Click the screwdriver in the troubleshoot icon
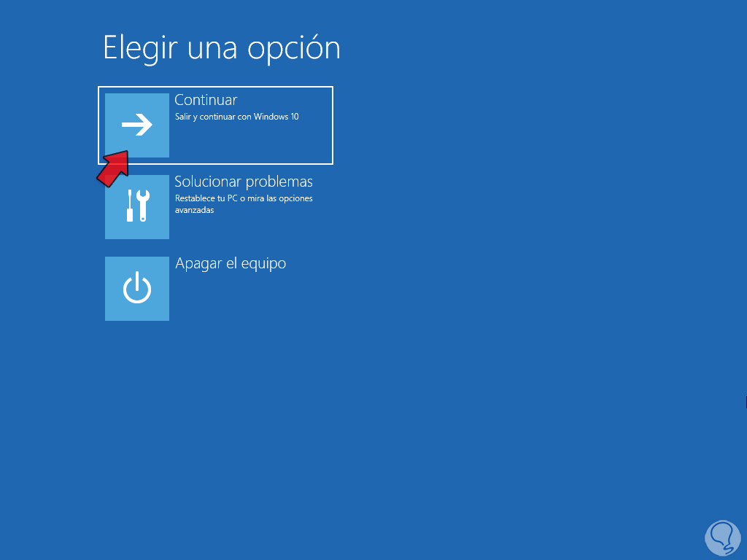Image resolution: width=747 pixels, height=560 pixels. click(130, 206)
